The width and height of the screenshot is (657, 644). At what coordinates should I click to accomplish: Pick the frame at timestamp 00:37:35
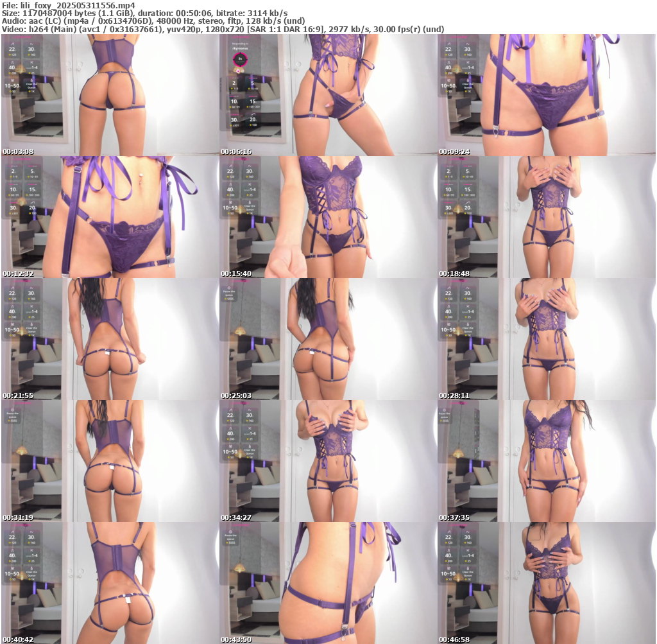coord(547,461)
